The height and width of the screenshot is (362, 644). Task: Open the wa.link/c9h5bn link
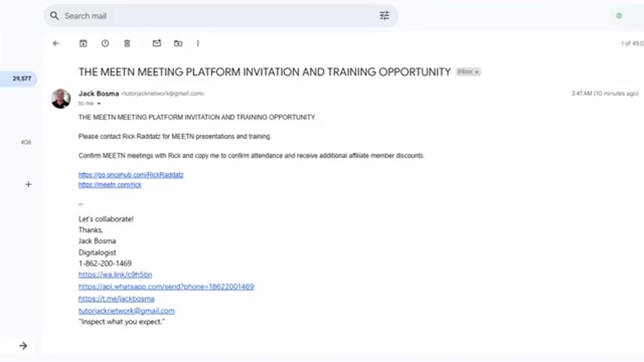(115, 275)
